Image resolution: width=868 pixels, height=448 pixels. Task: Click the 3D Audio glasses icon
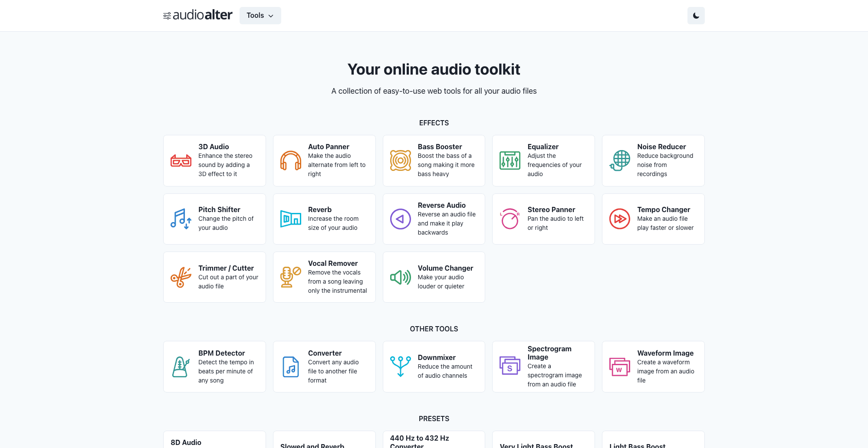click(x=181, y=161)
